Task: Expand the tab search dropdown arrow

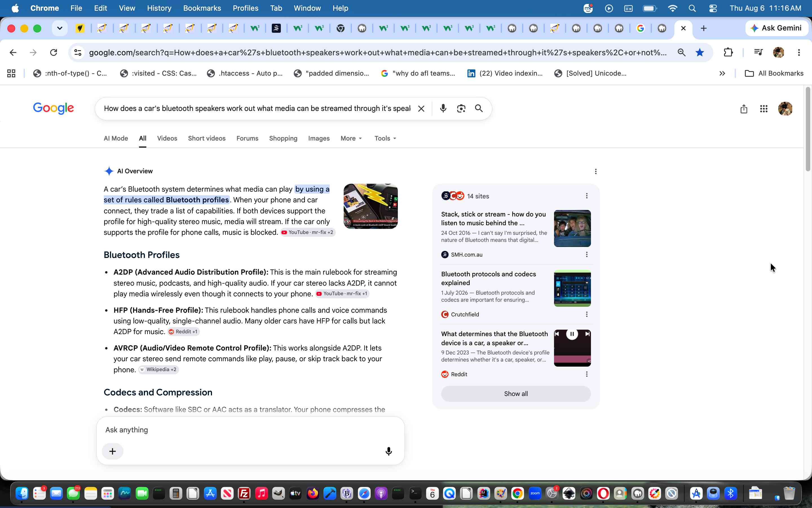Action: point(60,28)
